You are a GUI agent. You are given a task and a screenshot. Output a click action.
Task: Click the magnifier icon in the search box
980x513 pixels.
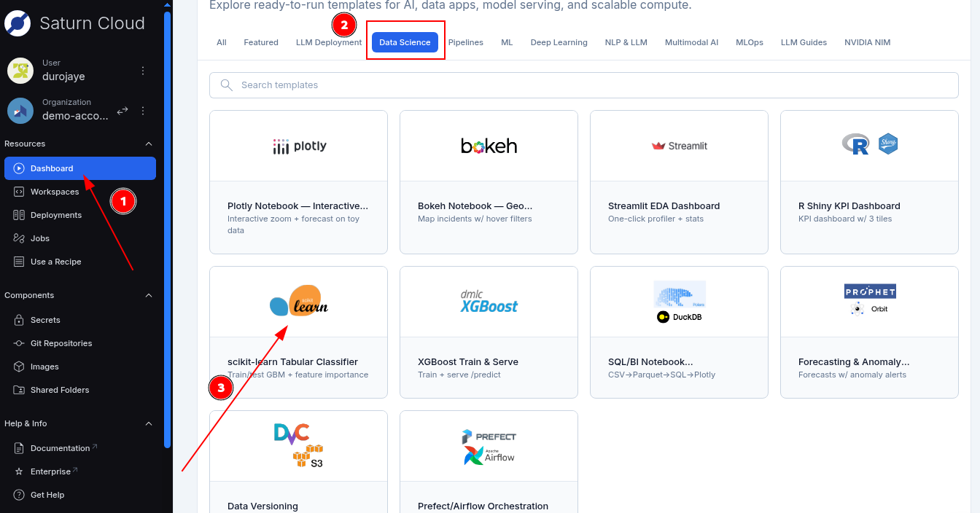point(226,85)
